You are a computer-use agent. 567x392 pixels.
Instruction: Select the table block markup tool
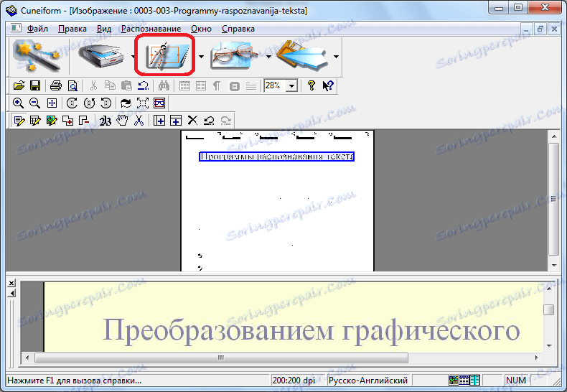[x=35, y=121]
